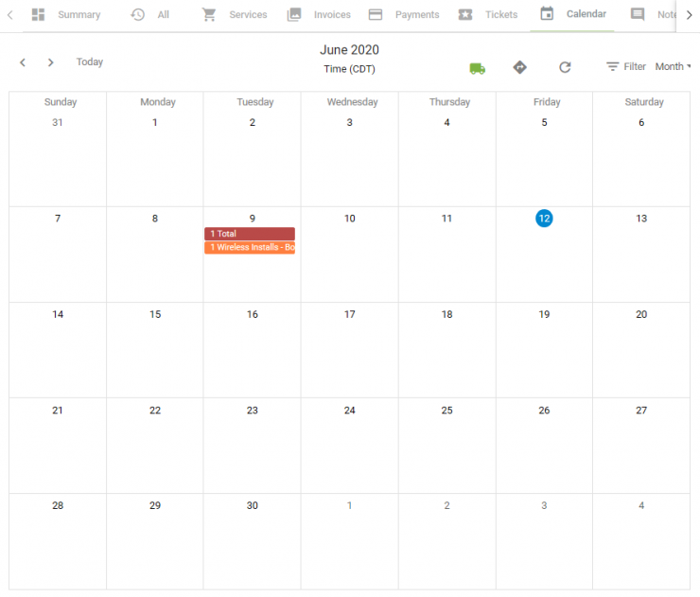The image size is (700, 597).
Task: Select June 1 in the Monday column
Action: pyautogui.click(x=155, y=122)
